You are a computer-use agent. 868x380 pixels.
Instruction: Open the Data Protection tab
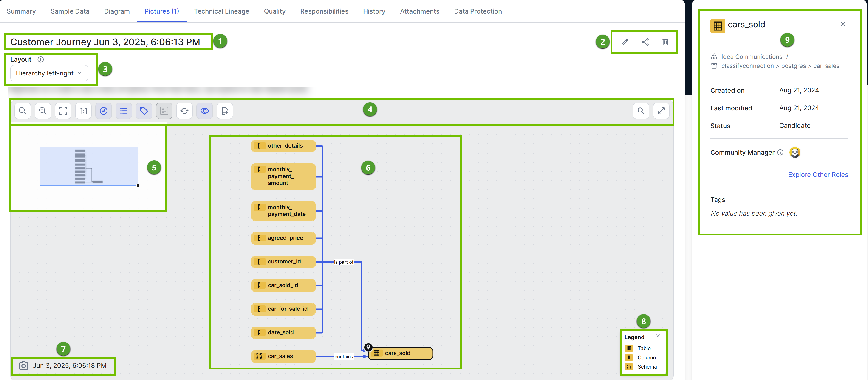478,11
